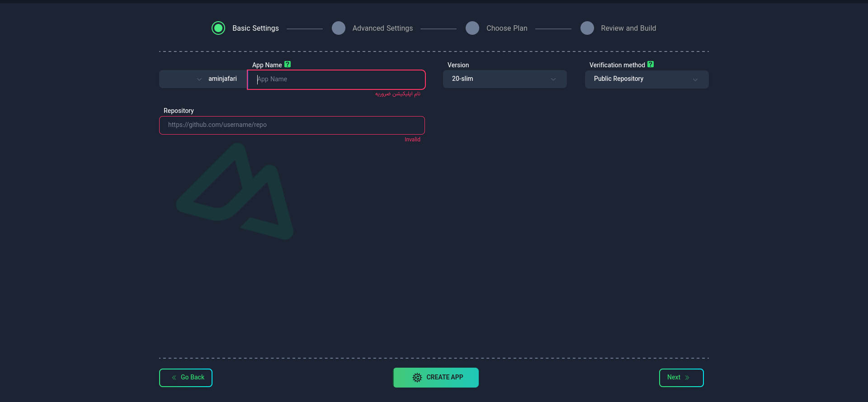
Task: Click the Go Back button
Action: coord(186,378)
